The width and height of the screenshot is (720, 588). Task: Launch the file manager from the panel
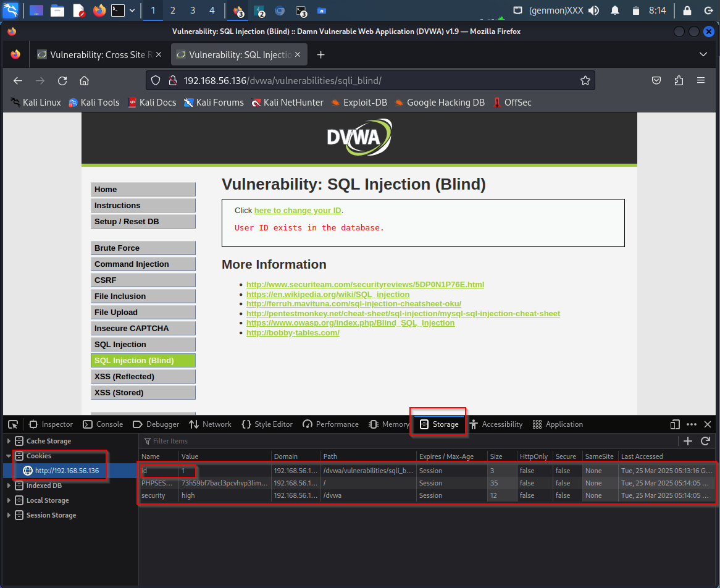pyautogui.click(x=57, y=10)
